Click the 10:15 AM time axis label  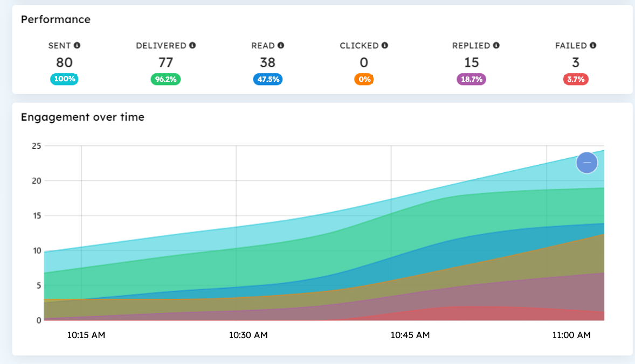click(86, 335)
